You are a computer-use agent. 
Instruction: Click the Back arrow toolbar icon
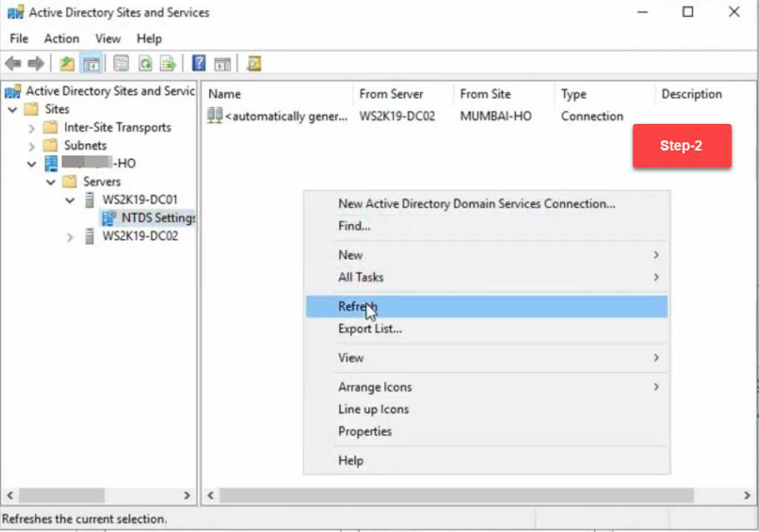click(13, 64)
